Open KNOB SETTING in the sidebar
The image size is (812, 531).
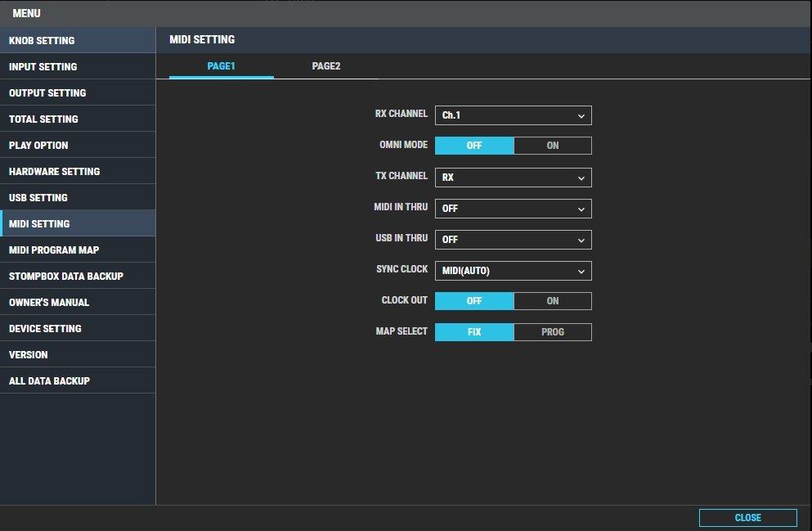tap(78, 40)
